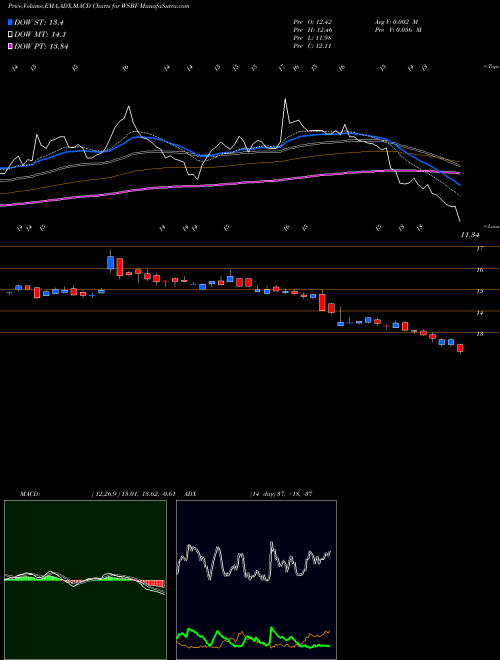Click the 16 price axis label
The width and height of the screenshot is (500, 660).
click(x=479, y=270)
